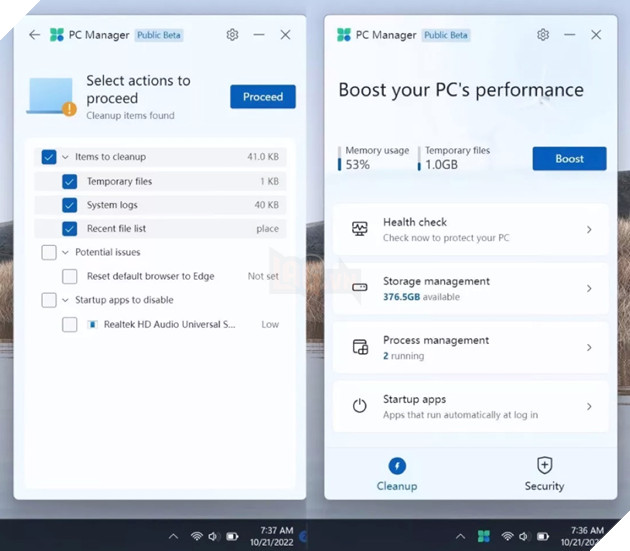The width and height of the screenshot is (630, 551).
Task: Switch to the Security tab label
Action: [544, 486]
